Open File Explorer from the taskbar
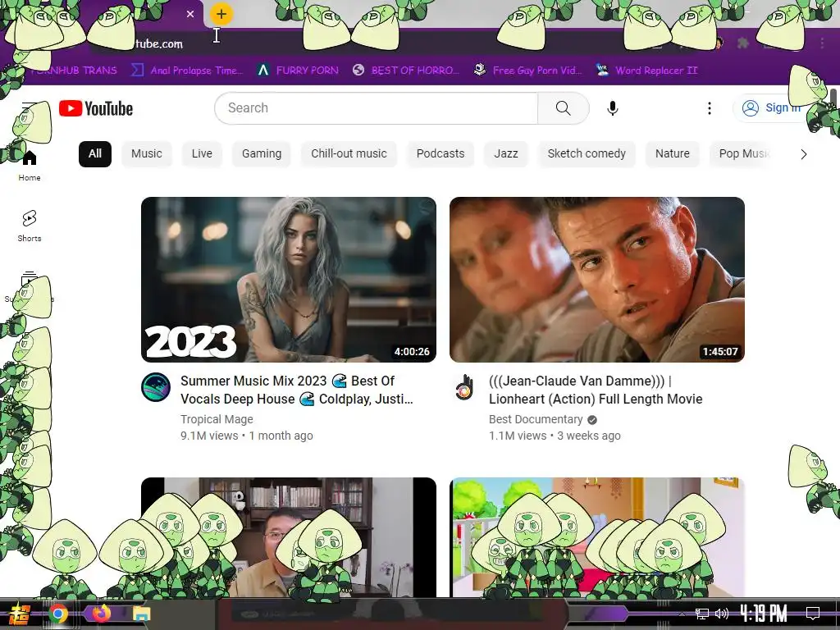Screen dimensions: 840x630 pyautogui.click(x=142, y=614)
